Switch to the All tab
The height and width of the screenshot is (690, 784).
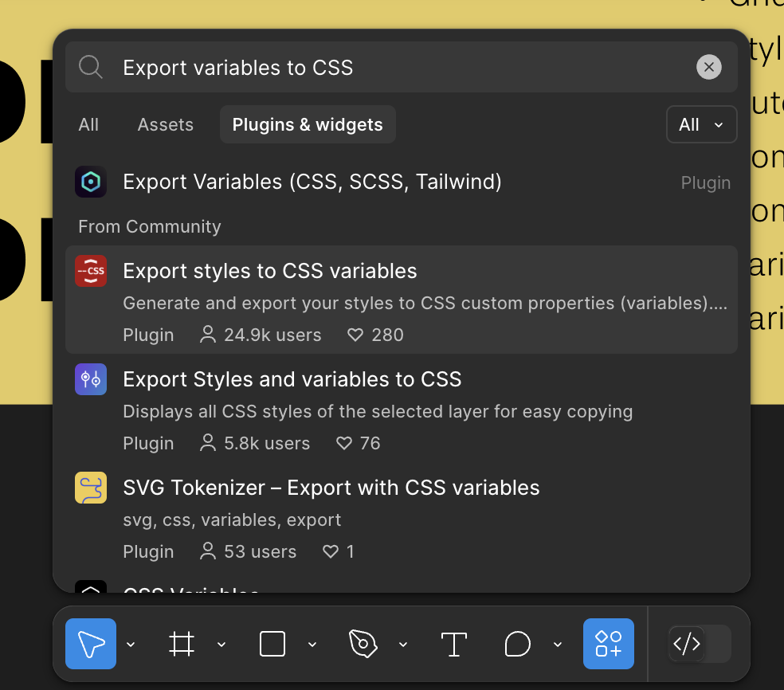click(x=88, y=125)
